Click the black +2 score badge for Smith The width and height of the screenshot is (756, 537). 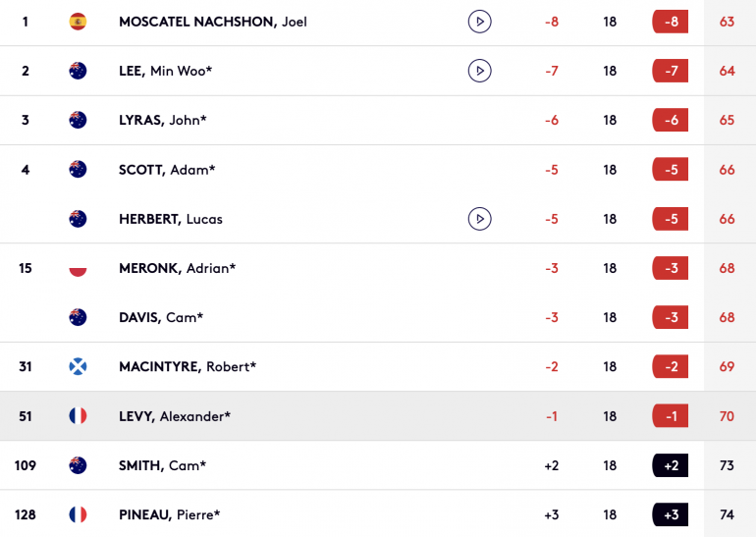click(671, 465)
